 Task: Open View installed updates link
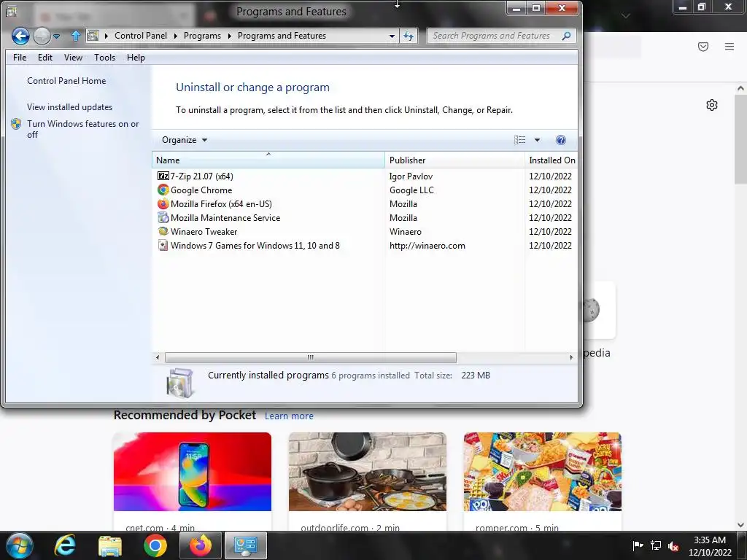point(69,107)
